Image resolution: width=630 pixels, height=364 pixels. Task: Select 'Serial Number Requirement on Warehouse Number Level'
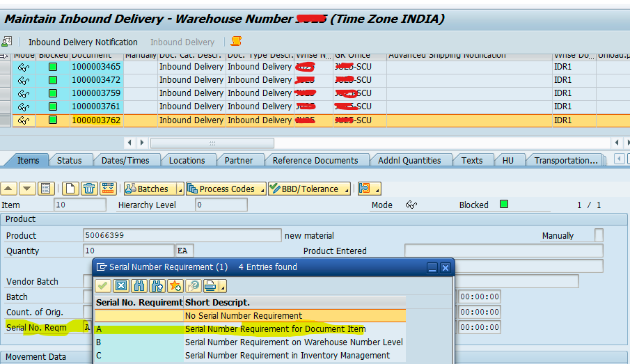coord(250,342)
